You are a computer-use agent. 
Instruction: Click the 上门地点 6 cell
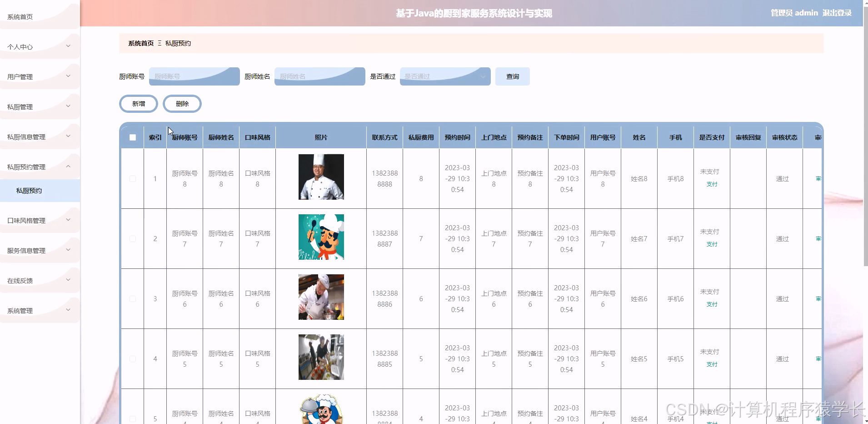(x=494, y=299)
